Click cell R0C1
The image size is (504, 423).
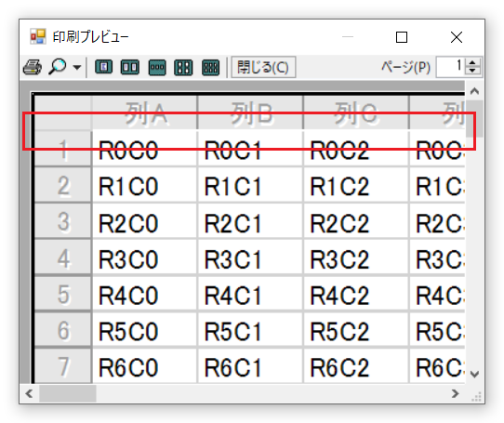pyautogui.click(x=250, y=150)
